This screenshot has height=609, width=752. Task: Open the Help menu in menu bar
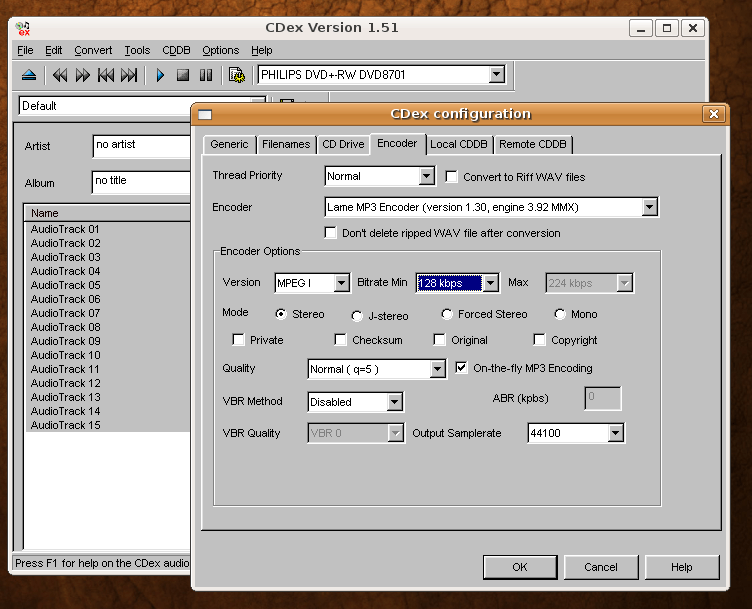pyautogui.click(x=262, y=50)
